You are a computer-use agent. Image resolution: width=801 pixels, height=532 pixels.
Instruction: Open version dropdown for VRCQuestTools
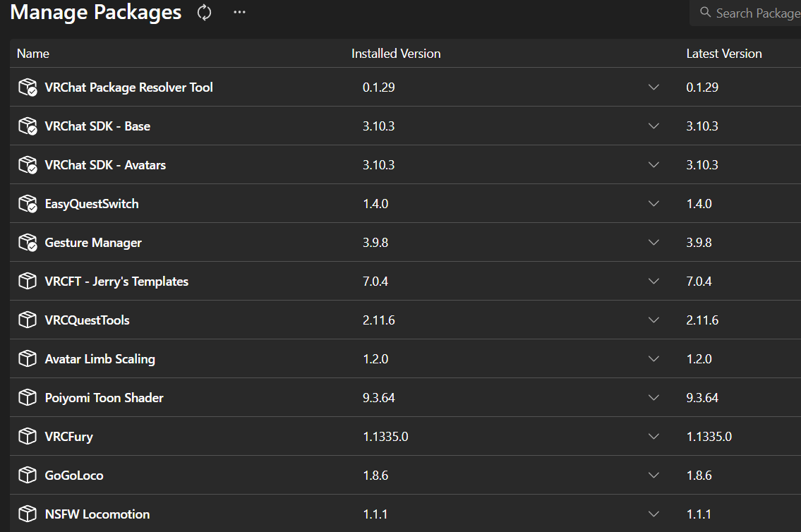(654, 320)
